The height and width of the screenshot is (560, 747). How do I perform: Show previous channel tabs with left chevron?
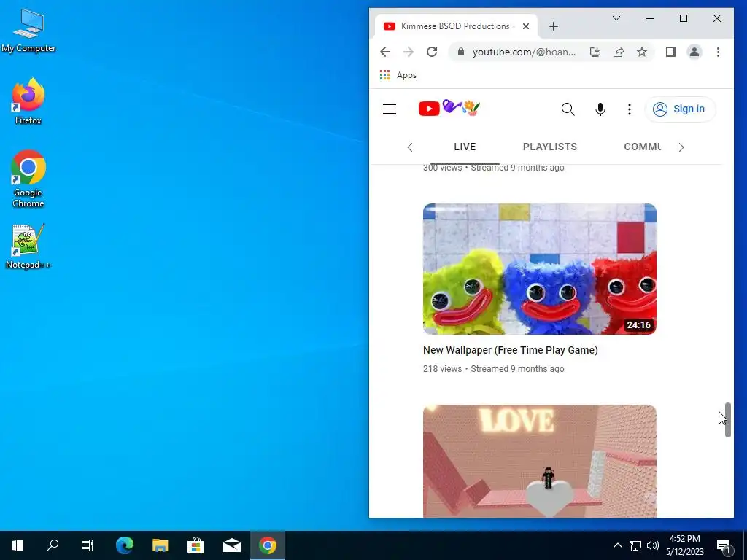point(410,147)
